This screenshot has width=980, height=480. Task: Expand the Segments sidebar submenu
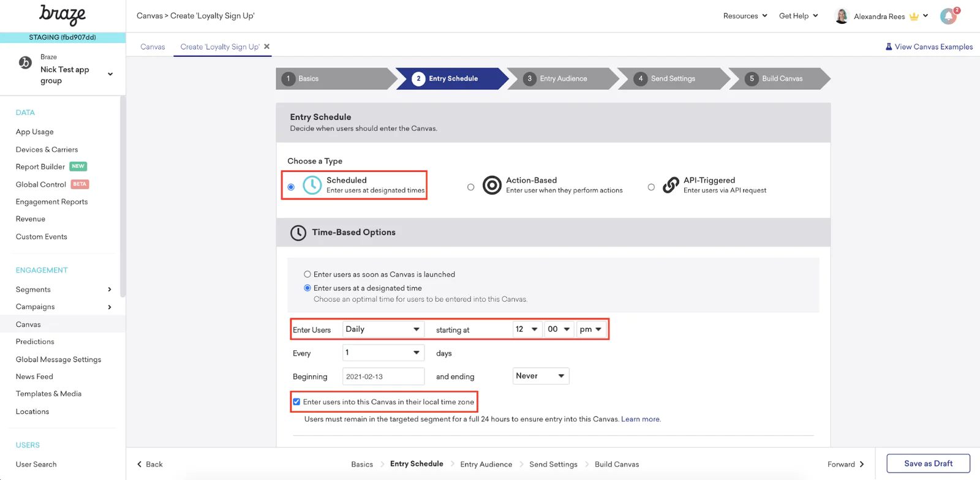click(x=110, y=290)
